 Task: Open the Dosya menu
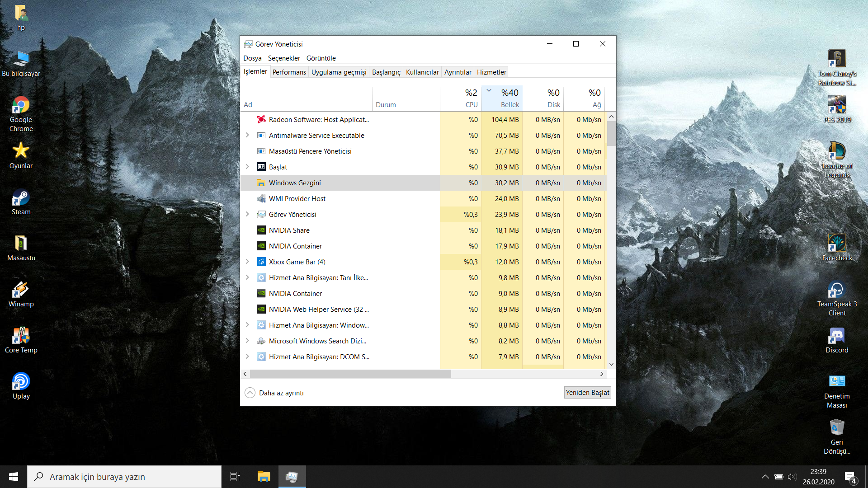(252, 58)
